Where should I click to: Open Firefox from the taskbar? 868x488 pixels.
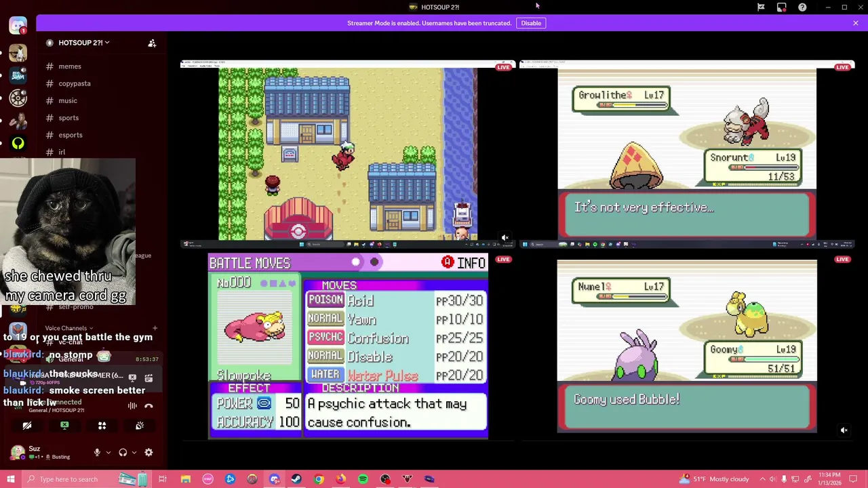tap(341, 479)
